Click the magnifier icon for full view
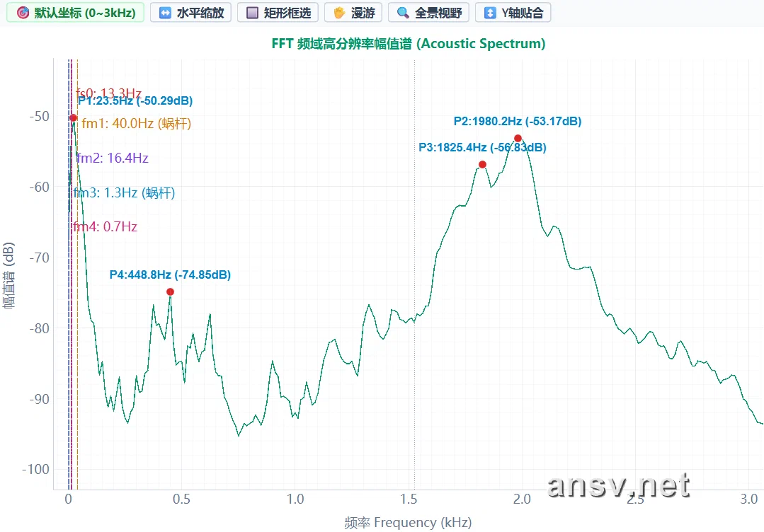This screenshot has width=764, height=532. click(x=402, y=13)
